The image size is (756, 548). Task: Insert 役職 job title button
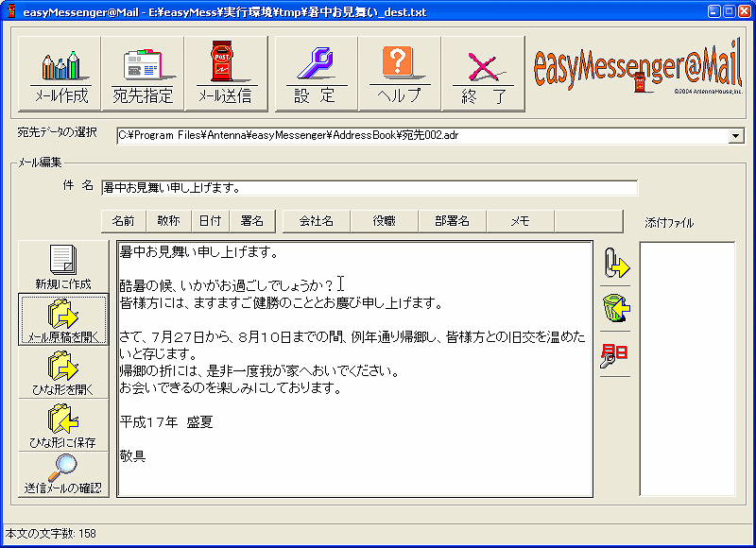tap(385, 221)
